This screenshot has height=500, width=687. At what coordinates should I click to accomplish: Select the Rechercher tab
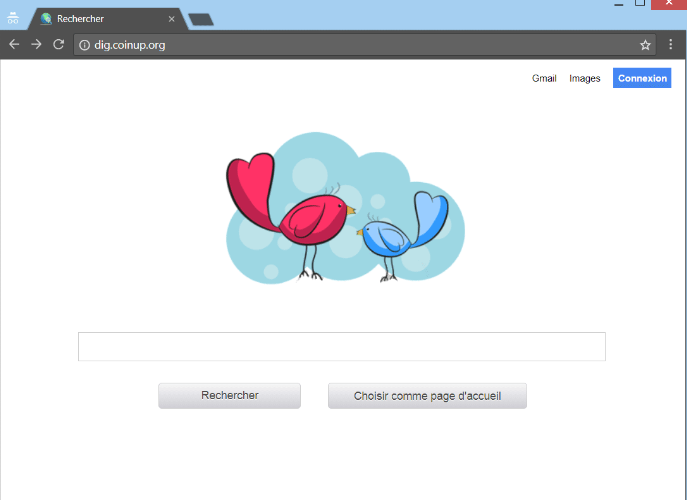pyautogui.click(x=107, y=19)
